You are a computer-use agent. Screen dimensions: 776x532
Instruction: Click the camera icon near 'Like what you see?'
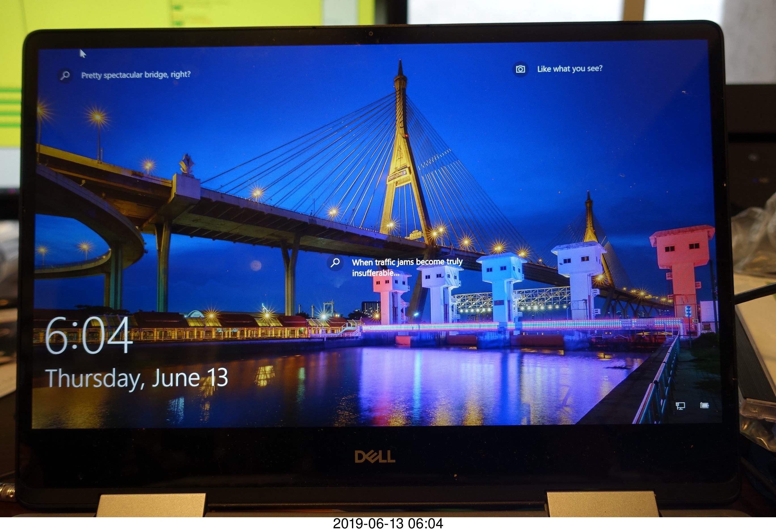[x=520, y=69]
